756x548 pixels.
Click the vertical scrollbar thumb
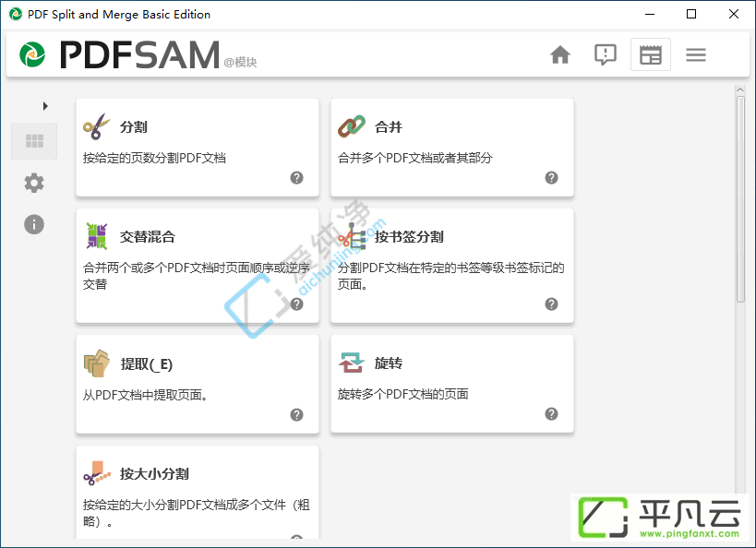(740, 199)
